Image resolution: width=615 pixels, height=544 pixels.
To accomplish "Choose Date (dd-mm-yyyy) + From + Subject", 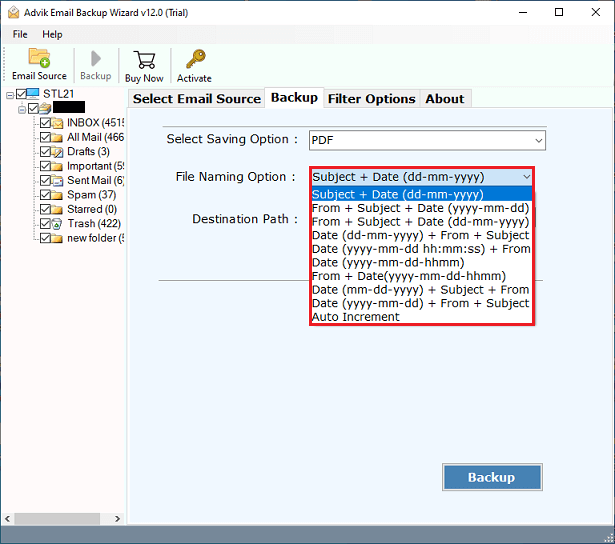I will 421,235.
